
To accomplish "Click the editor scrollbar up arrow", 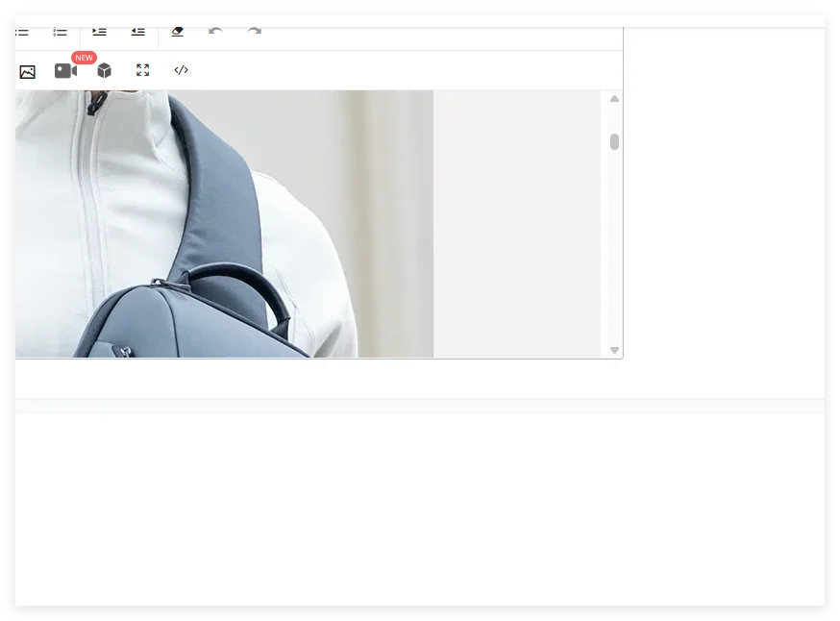I will (614, 99).
